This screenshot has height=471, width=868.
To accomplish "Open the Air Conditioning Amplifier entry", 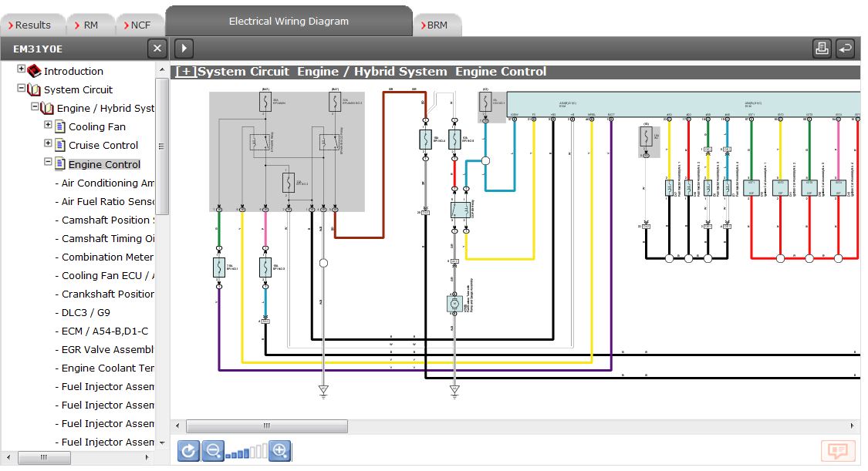I will [103, 183].
